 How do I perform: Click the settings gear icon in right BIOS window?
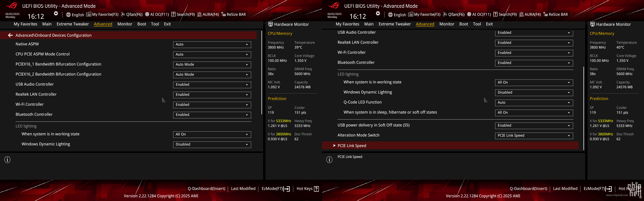(x=378, y=13)
